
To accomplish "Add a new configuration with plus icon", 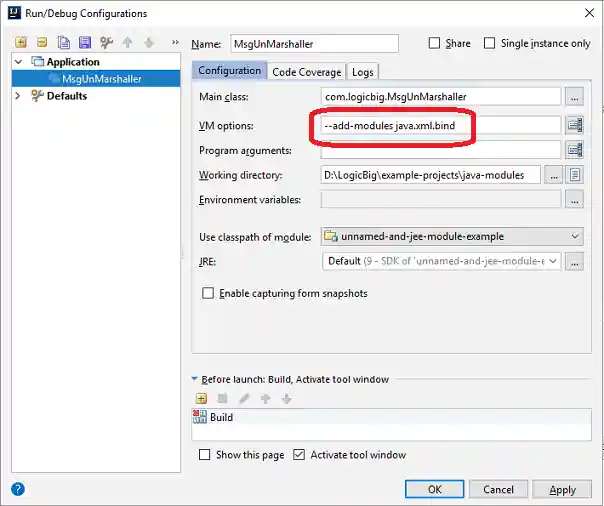I will pyautogui.click(x=20, y=42).
